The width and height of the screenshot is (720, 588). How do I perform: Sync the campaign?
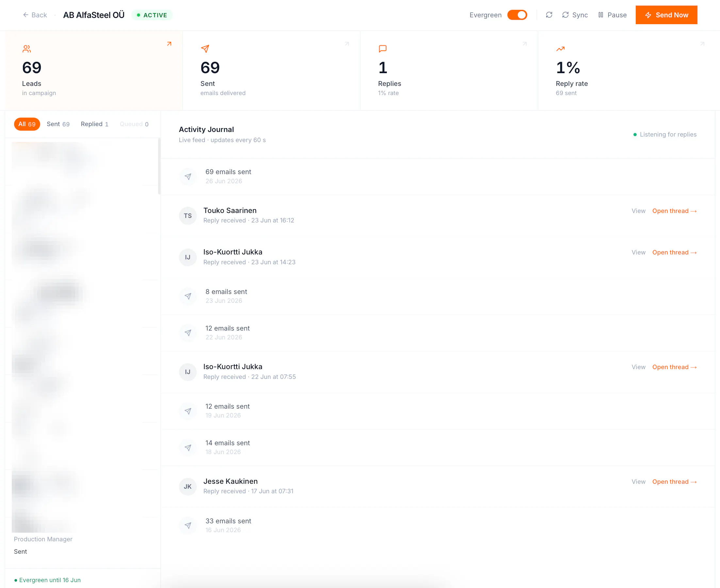[575, 15]
